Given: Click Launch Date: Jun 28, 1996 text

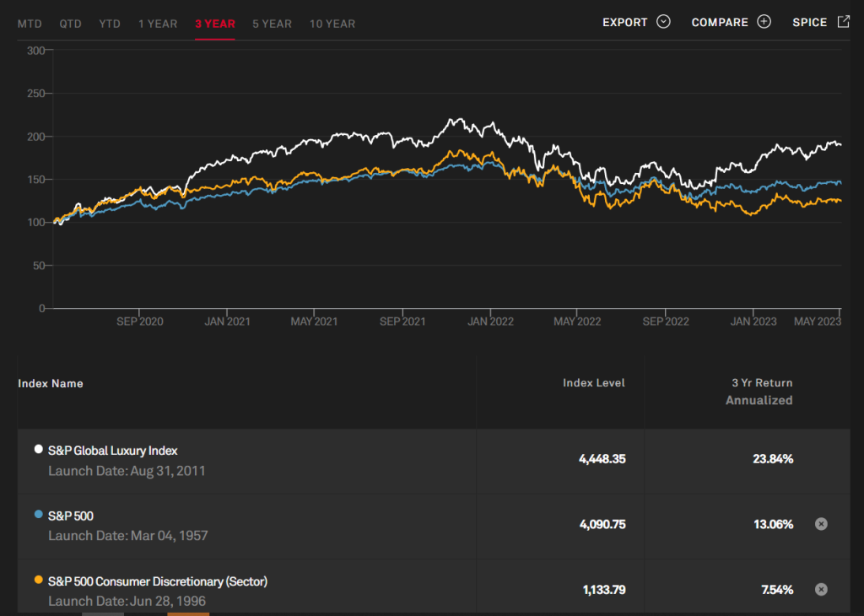Looking at the screenshot, I should pyautogui.click(x=127, y=601).
